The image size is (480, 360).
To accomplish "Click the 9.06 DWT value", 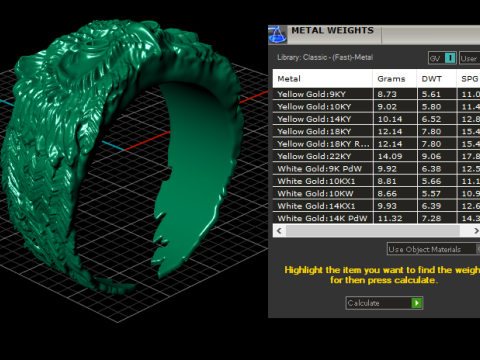I will pyautogui.click(x=431, y=156).
